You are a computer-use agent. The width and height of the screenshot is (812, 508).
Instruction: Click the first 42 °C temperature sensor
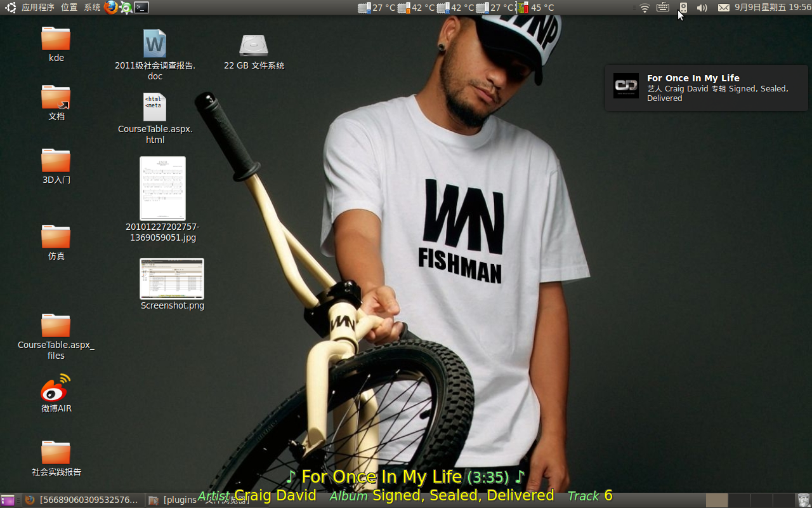click(416, 8)
